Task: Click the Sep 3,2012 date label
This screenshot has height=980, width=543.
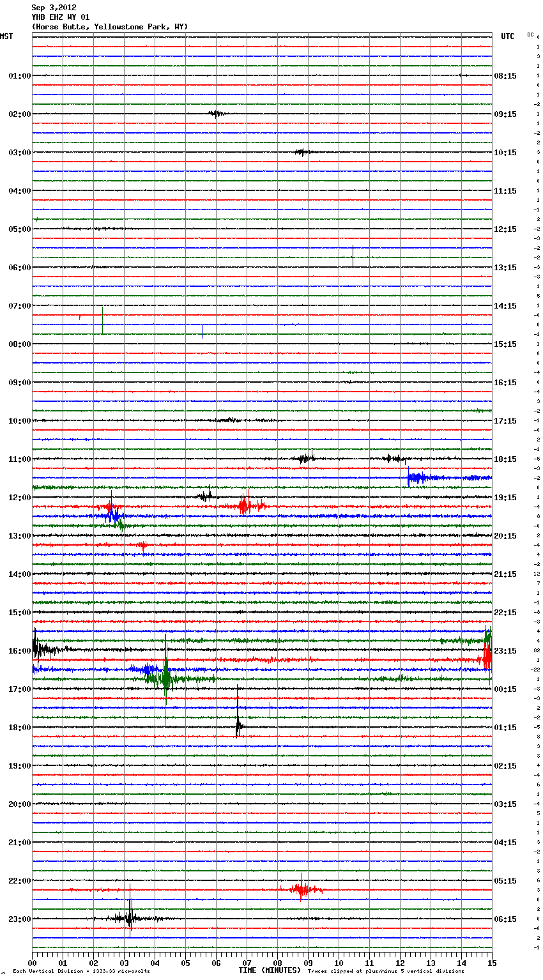Action: pos(54,8)
